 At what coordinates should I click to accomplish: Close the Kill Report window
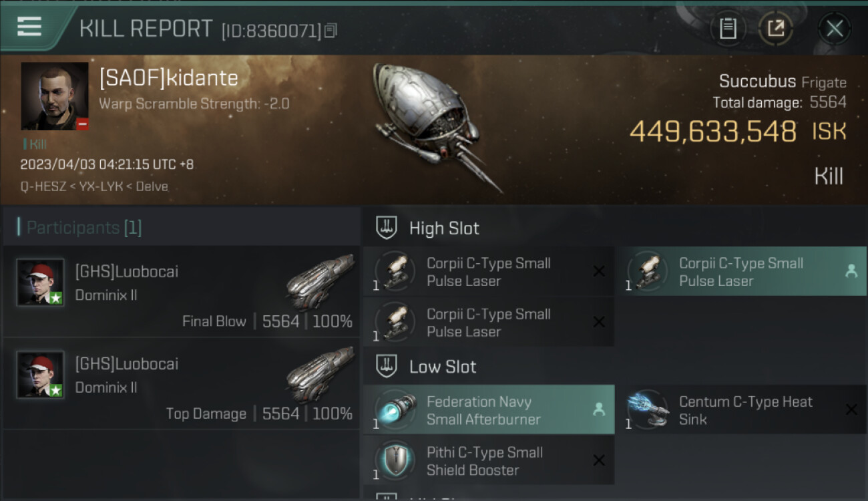[834, 29]
